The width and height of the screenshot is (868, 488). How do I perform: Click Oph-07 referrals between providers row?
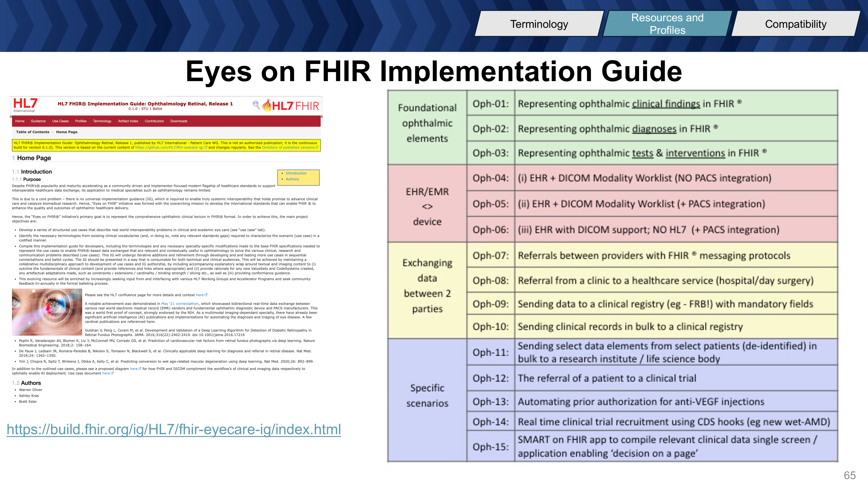(652, 255)
